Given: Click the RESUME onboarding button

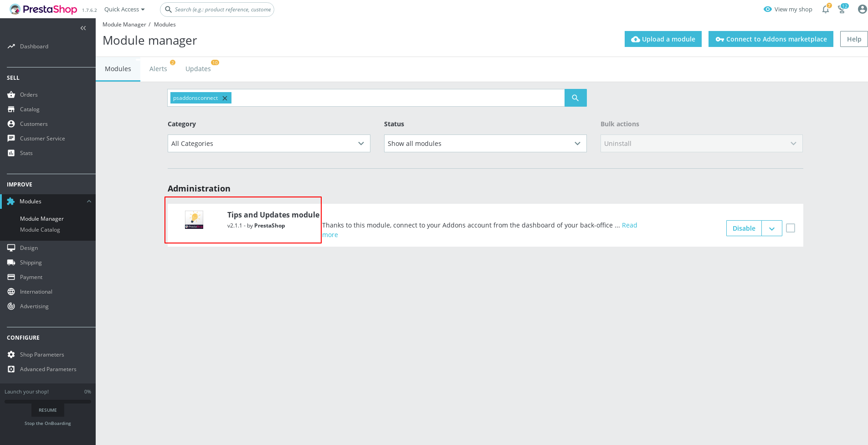Looking at the screenshot, I should point(48,410).
